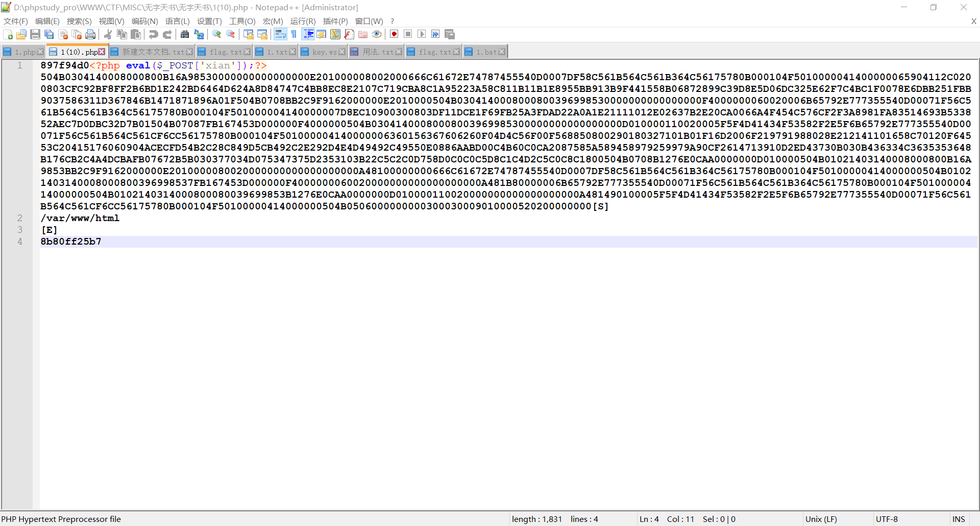Open the user-defined language dialog icon
This screenshot has height=526, width=980.
click(x=322, y=34)
